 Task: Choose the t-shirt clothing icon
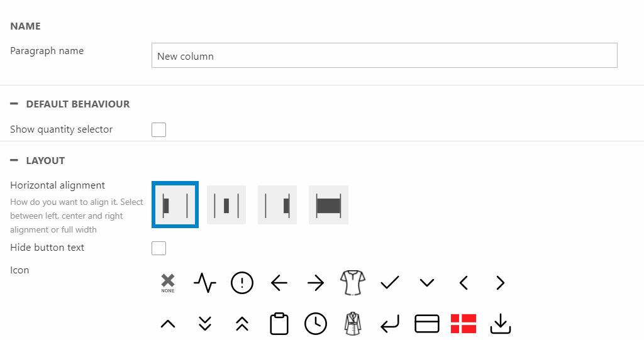coord(352,283)
